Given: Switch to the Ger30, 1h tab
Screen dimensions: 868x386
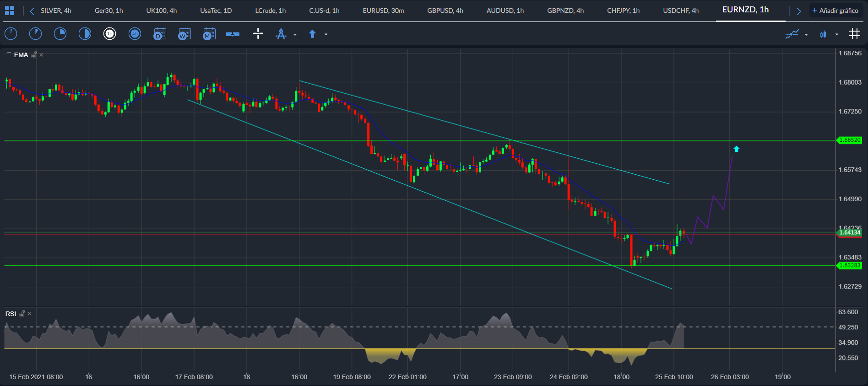Looking at the screenshot, I should point(109,11).
